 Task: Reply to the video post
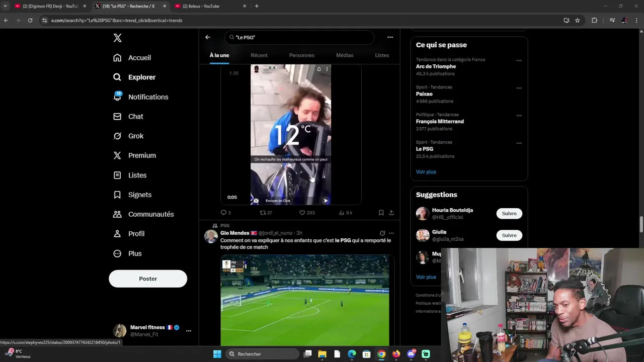[x=225, y=213]
